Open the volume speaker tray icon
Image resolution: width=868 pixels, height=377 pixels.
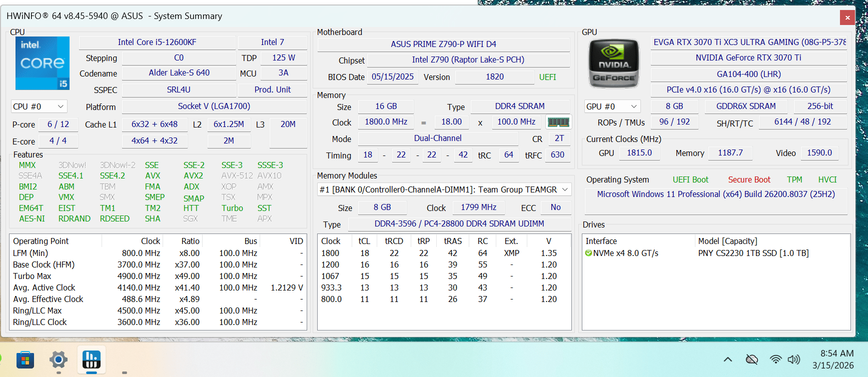click(794, 359)
